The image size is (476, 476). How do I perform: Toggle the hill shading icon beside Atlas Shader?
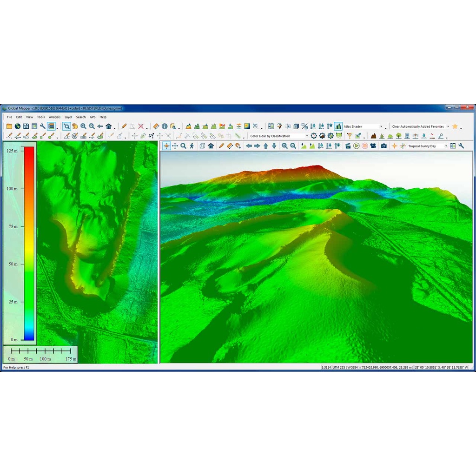pos(338,126)
